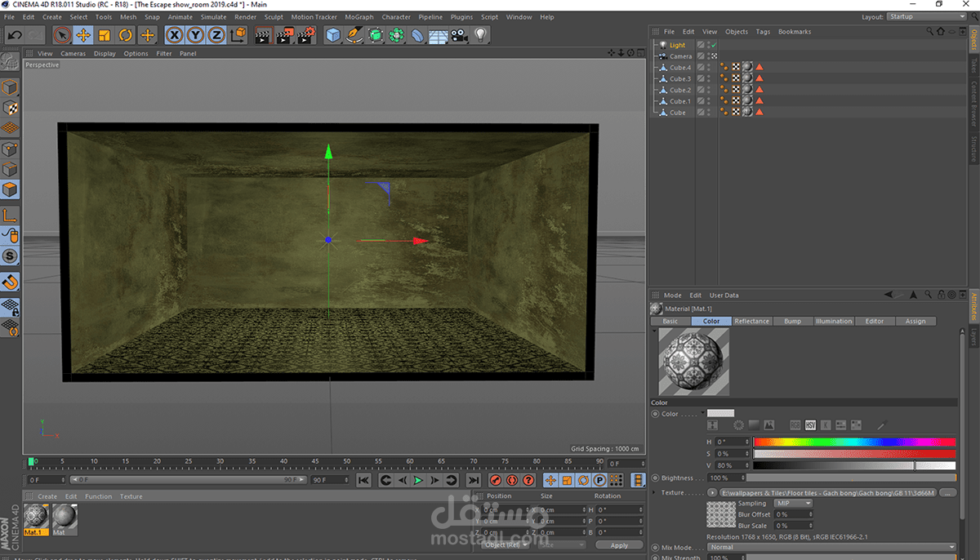Collapse the material preview arrow

point(654,332)
